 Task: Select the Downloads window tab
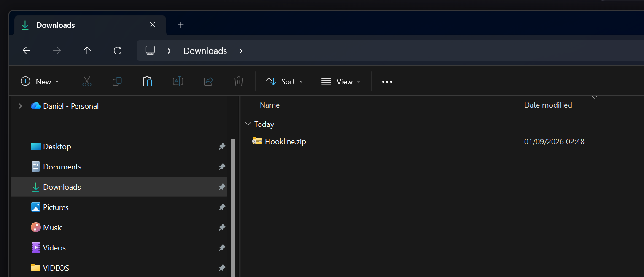[x=90, y=25]
